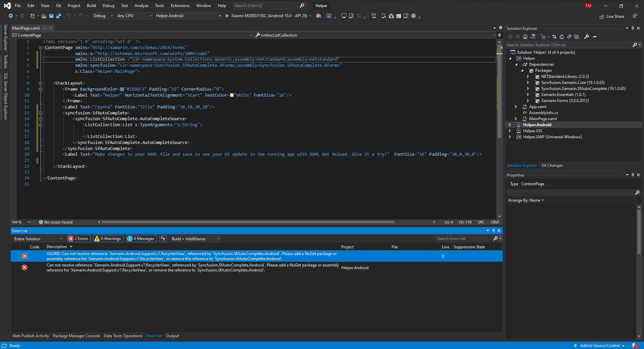Image resolution: width=644 pixels, height=349 pixels.
Task: Open the Android SDK Manager icon
Action: (x=391, y=16)
